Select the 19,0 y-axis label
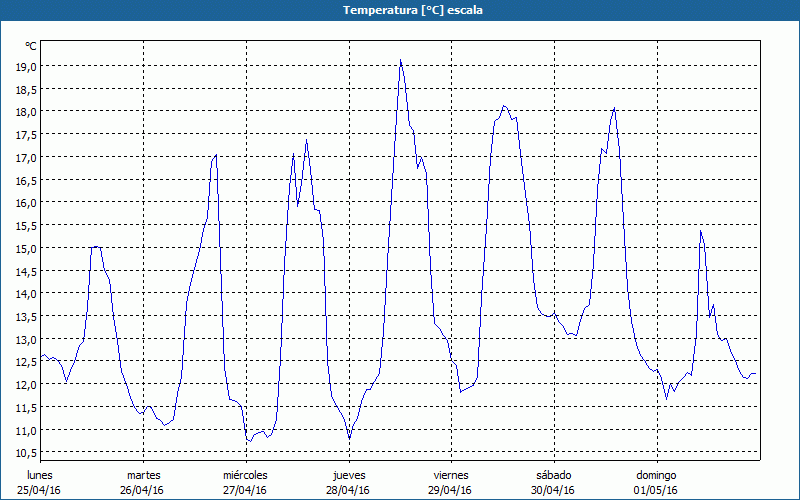 (28, 66)
